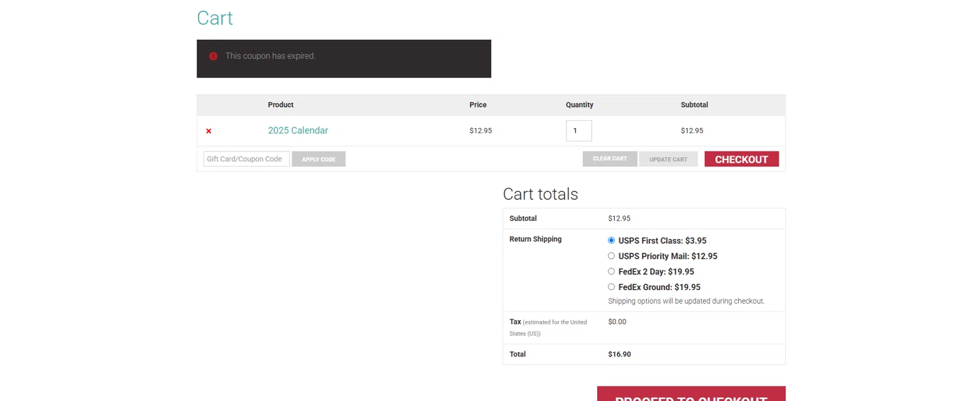Click the Cart totals heading

[x=540, y=194]
